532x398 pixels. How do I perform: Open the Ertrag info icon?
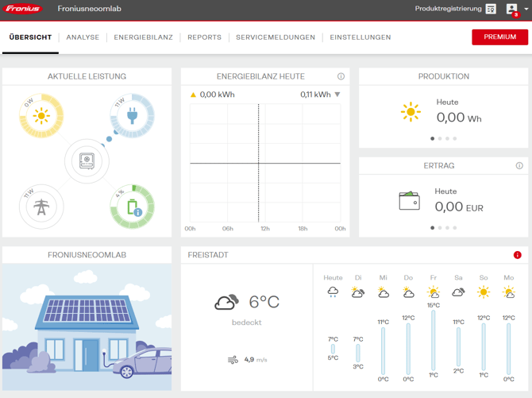tap(519, 166)
